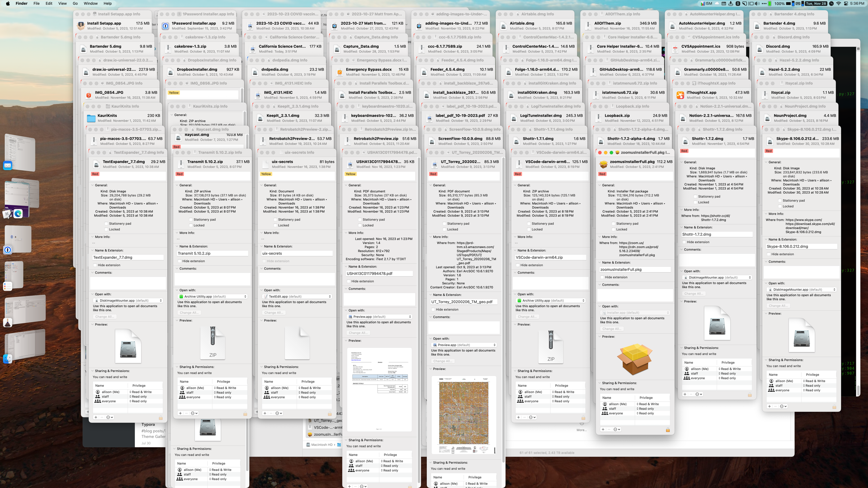Click iThoughtsX.app orange icon

pyautogui.click(x=680, y=95)
